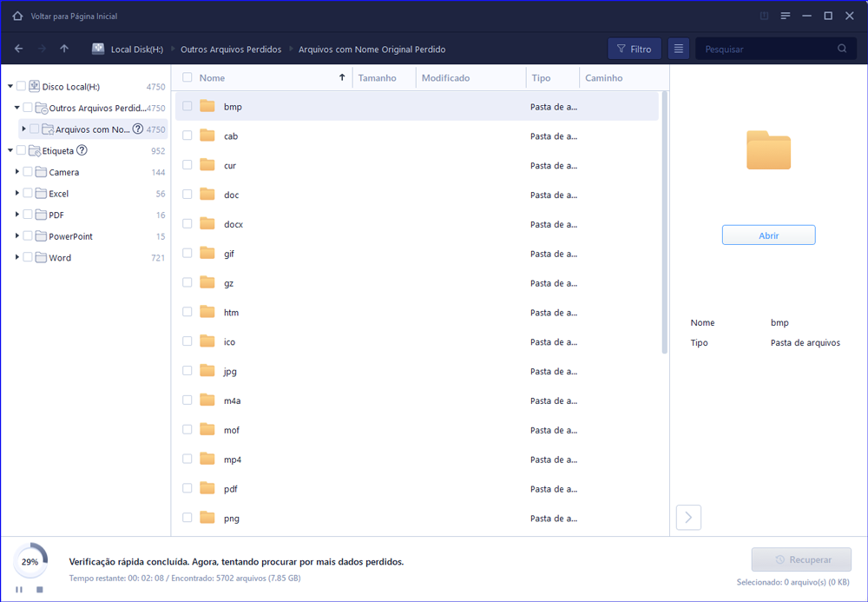Click the Recuperar button
The width and height of the screenshot is (868, 602).
pyautogui.click(x=801, y=559)
